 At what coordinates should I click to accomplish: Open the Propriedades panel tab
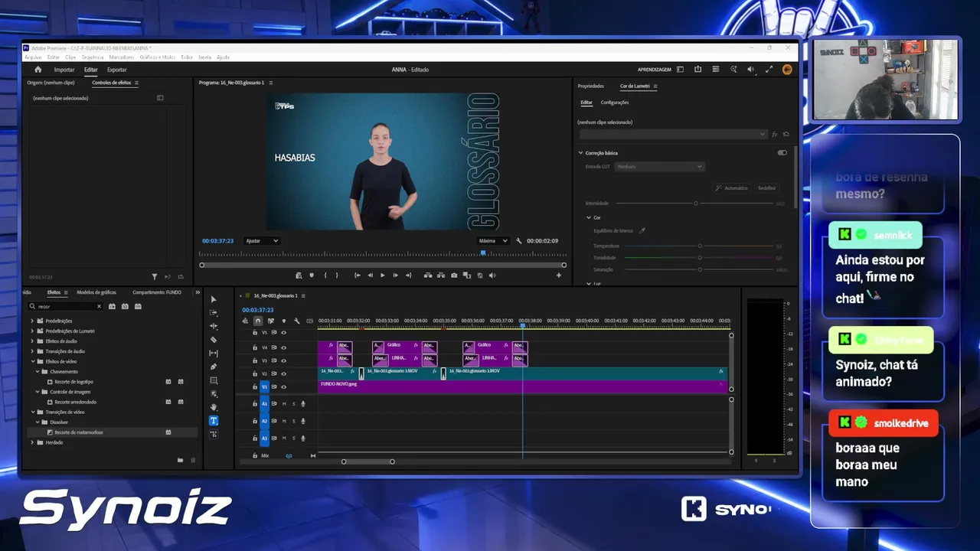pyautogui.click(x=591, y=86)
